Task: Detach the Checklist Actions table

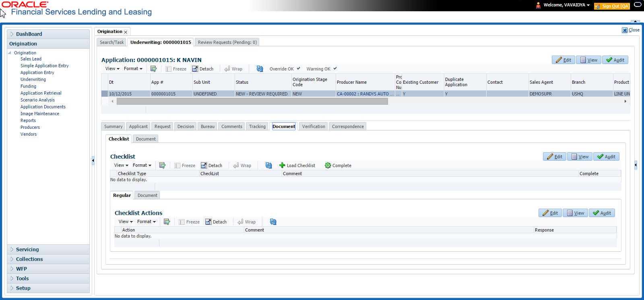Action: (216, 222)
